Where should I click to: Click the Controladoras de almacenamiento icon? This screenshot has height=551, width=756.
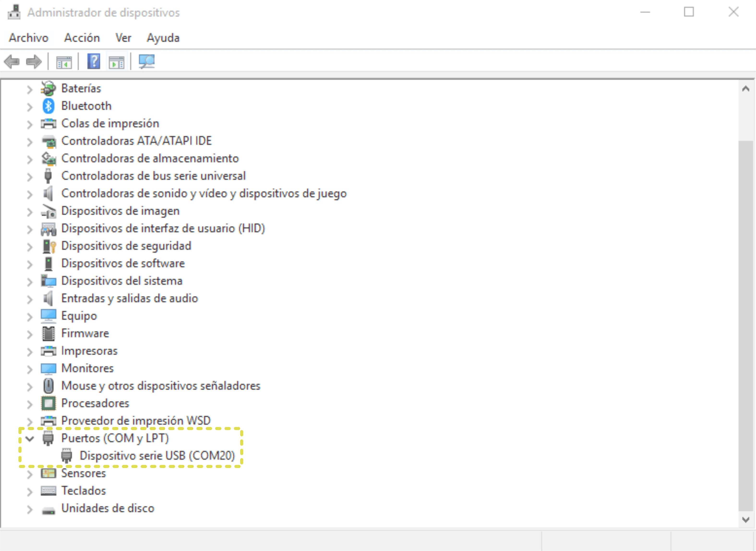point(49,159)
